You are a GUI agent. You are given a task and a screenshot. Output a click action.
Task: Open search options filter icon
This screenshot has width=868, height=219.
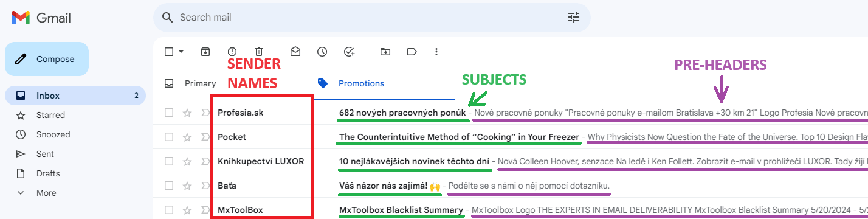pos(574,17)
